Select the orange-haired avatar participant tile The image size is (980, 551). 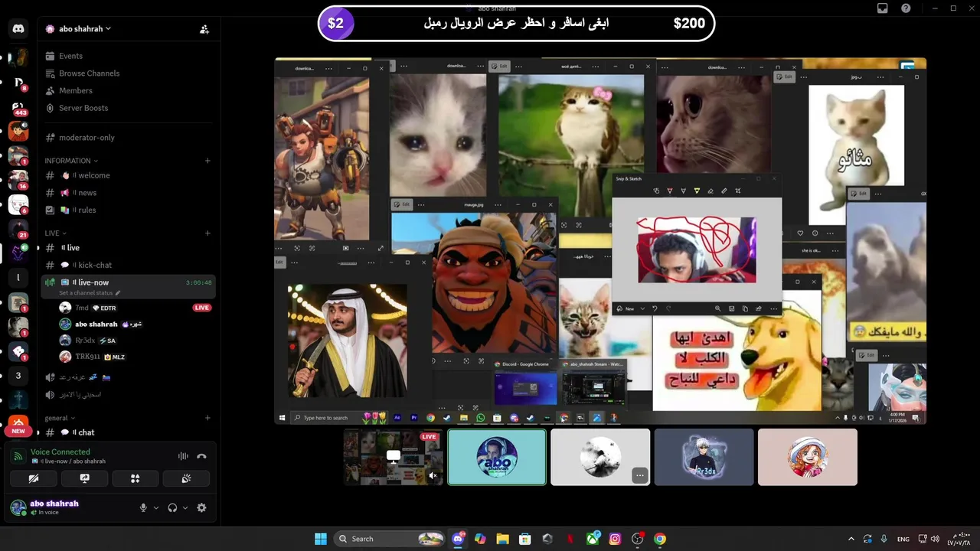[808, 457]
